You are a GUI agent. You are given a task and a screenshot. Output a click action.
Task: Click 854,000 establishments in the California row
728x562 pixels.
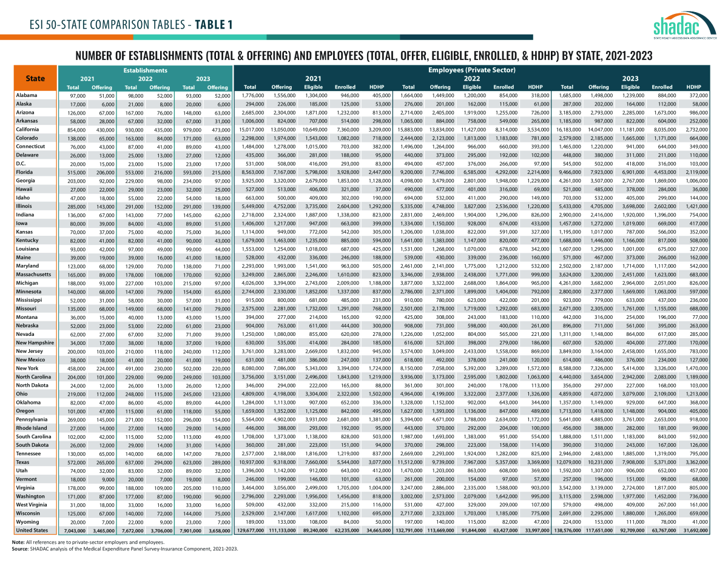point(77,129)
